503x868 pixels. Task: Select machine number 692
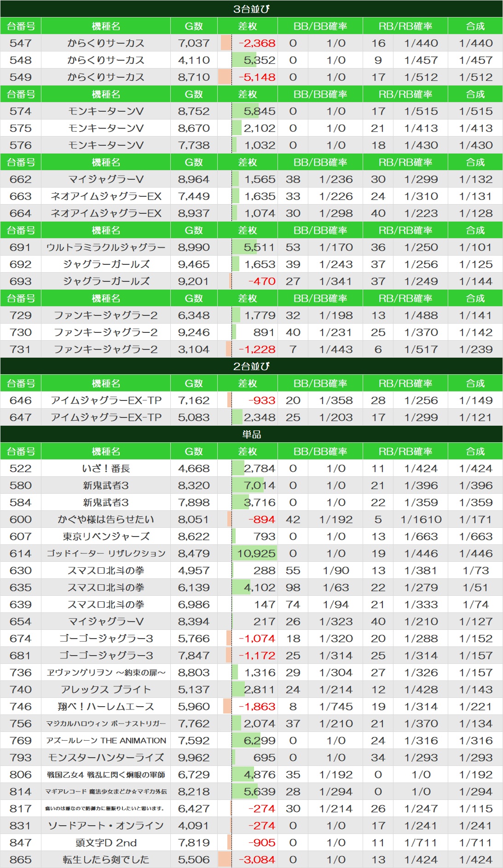coord(21,264)
